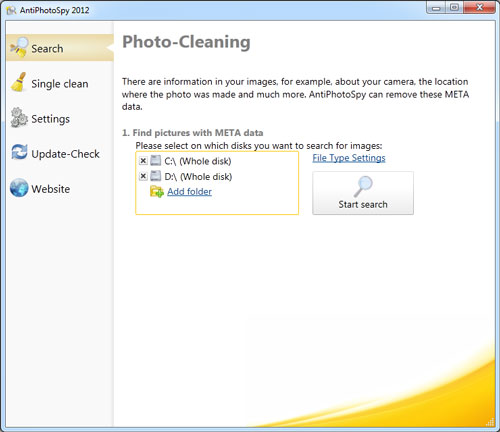Click the Add folder icon with plus
Image resolution: width=500 pixels, height=432 pixels.
point(157,191)
